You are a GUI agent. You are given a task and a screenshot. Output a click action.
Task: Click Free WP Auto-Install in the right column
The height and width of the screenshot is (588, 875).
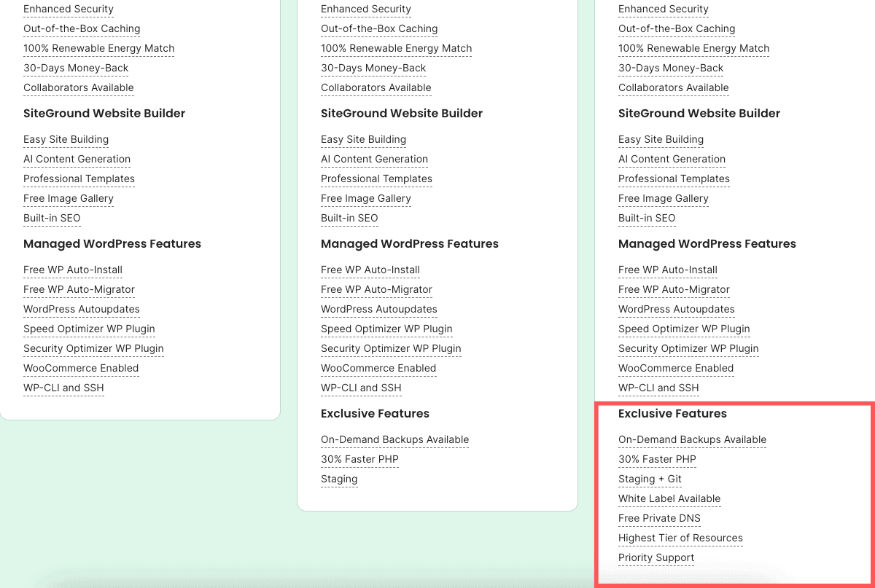click(668, 270)
